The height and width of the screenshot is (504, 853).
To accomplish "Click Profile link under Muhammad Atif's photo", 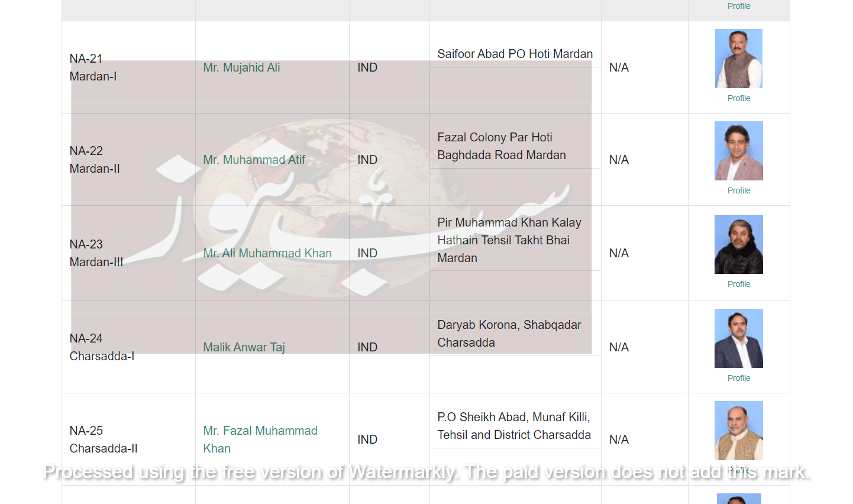I will point(739,190).
